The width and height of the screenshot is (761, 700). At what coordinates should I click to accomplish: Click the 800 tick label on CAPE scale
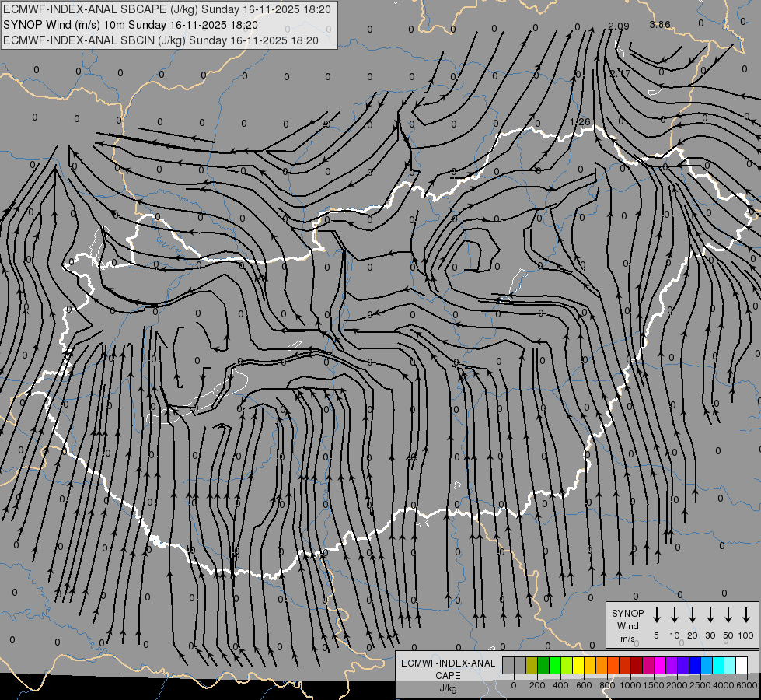[607, 685]
